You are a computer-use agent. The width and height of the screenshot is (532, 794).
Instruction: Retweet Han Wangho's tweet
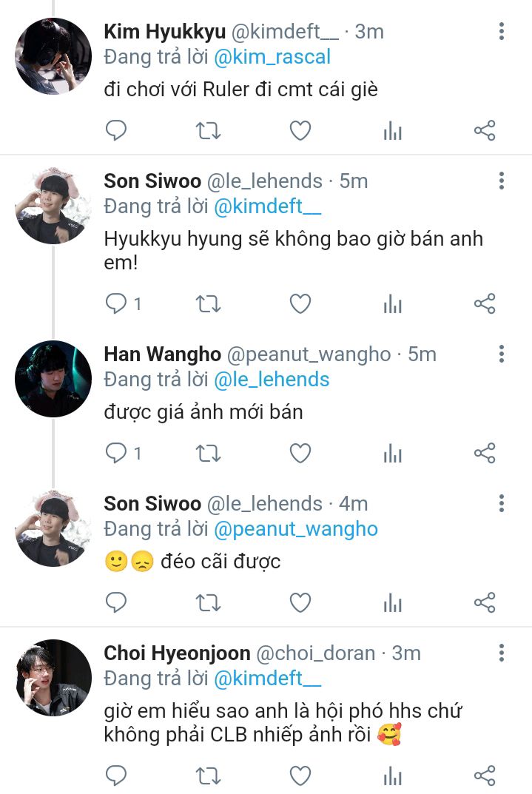point(208,453)
